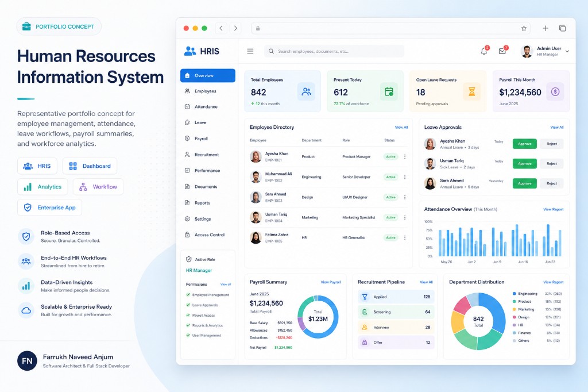
Task: Click View All in Recruitment Pipeline
Action: [x=427, y=282]
